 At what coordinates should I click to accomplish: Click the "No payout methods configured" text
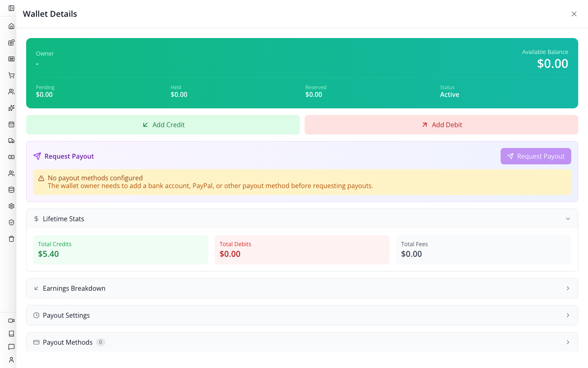pyautogui.click(x=95, y=178)
